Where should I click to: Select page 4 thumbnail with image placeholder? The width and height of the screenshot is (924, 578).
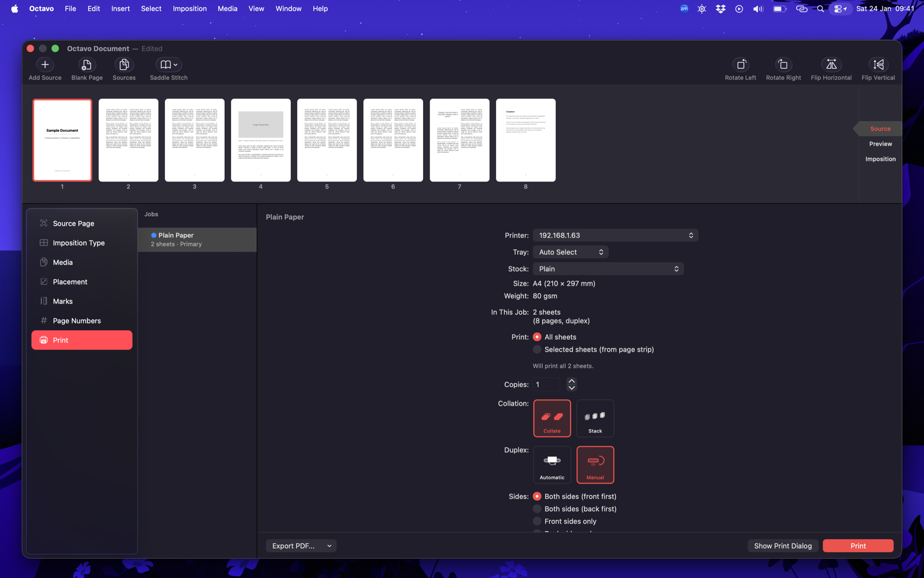[x=260, y=140]
